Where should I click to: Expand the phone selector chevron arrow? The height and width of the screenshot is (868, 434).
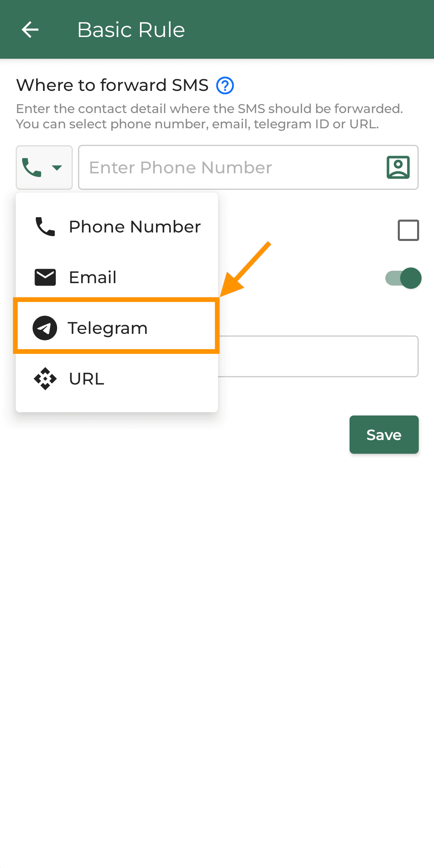56,167
